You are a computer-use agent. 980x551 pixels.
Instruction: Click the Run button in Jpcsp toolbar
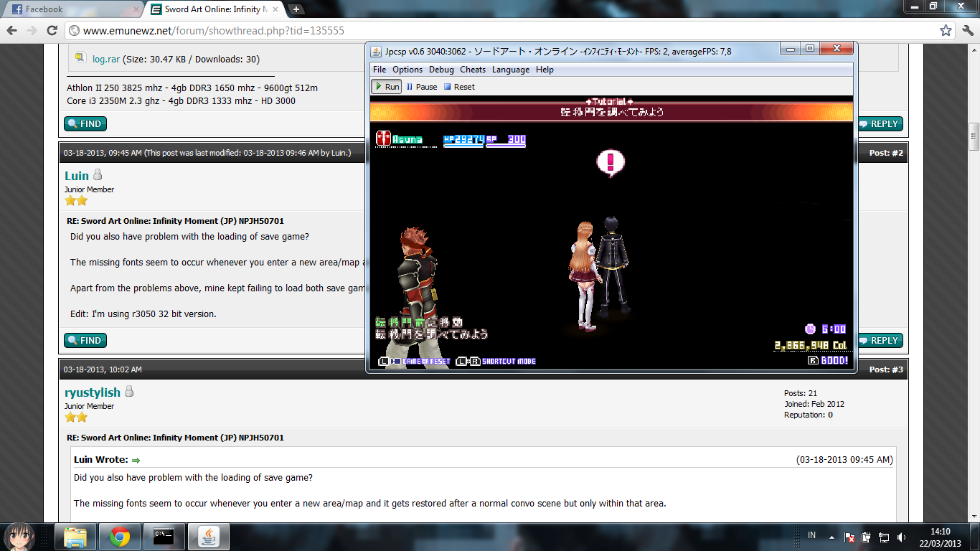coord(387,87)
